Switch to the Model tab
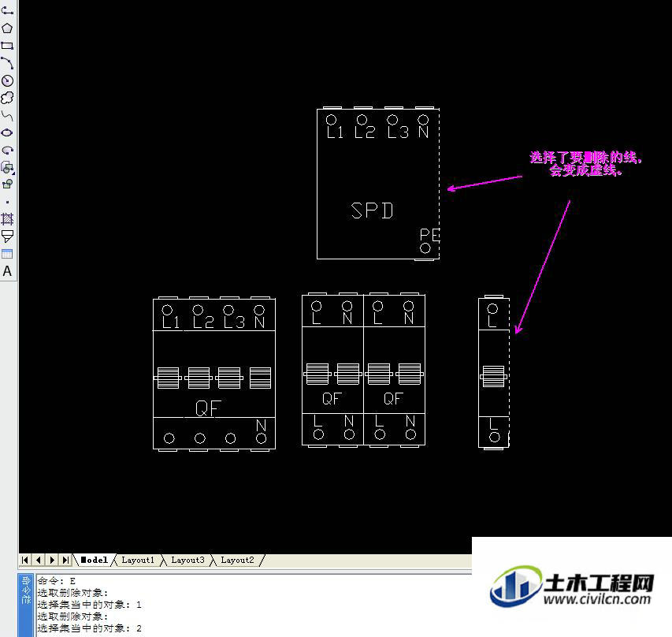The height and width of the screenshot is (637, 672). tap(95, 560)
